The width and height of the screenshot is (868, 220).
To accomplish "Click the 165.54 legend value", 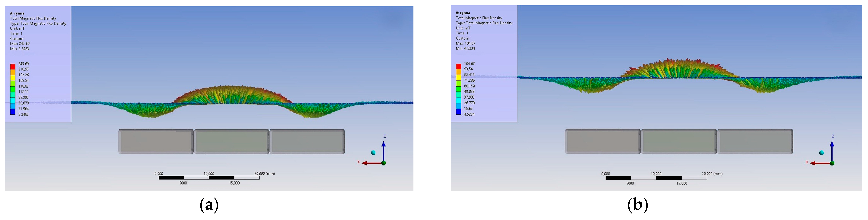I will (24, 81).
